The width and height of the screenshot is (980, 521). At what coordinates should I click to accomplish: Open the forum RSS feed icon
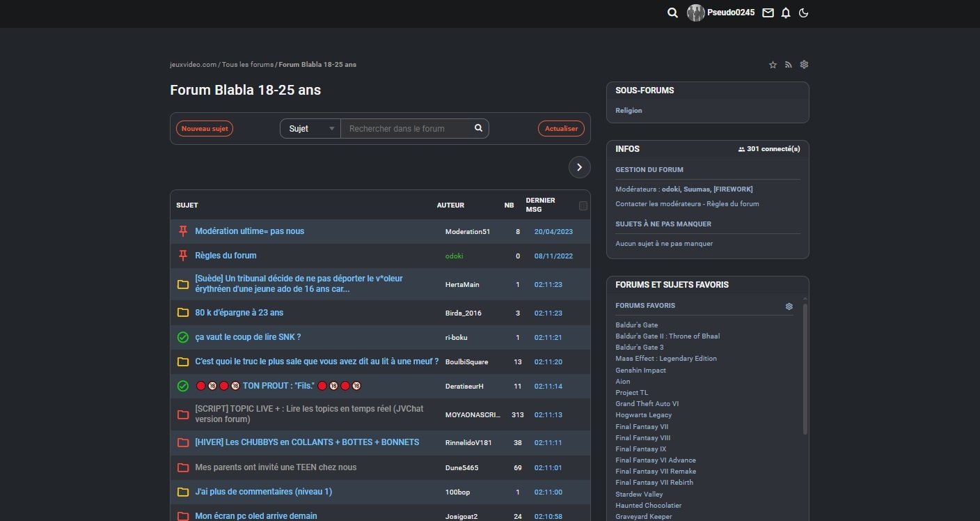[x=789, y=65]
